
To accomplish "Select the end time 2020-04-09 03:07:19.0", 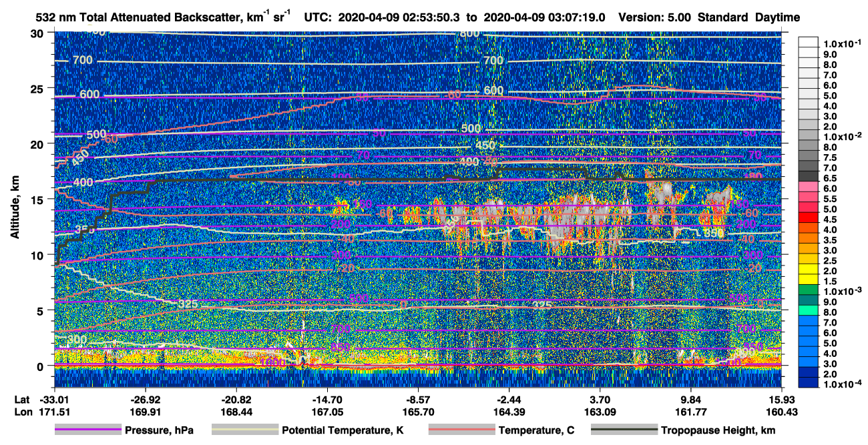I will [x=544, y=18].
